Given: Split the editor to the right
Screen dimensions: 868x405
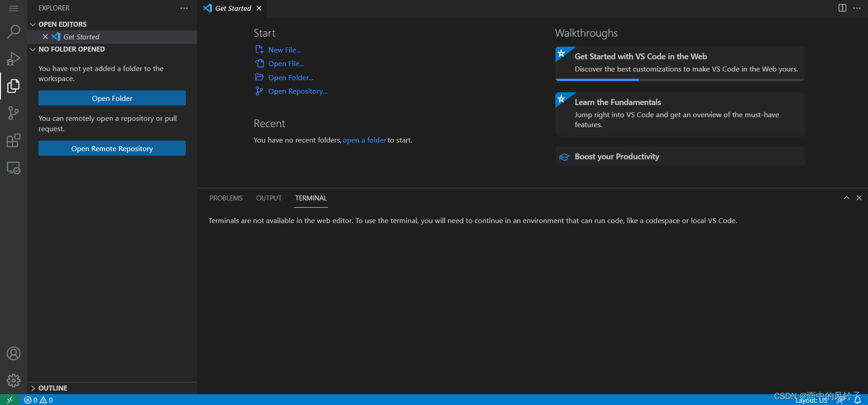Looking at the screenshot, I should pos(842,8).
